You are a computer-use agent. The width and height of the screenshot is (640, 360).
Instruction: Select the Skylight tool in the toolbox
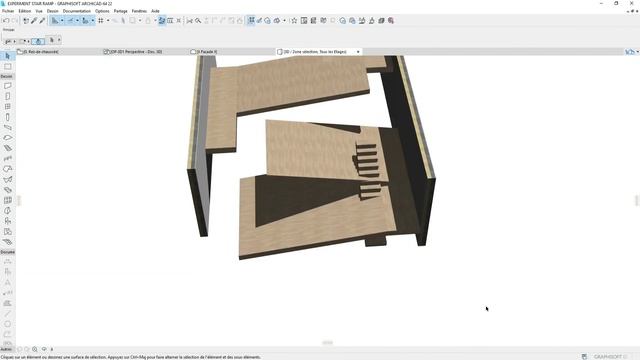pos(7,190)
